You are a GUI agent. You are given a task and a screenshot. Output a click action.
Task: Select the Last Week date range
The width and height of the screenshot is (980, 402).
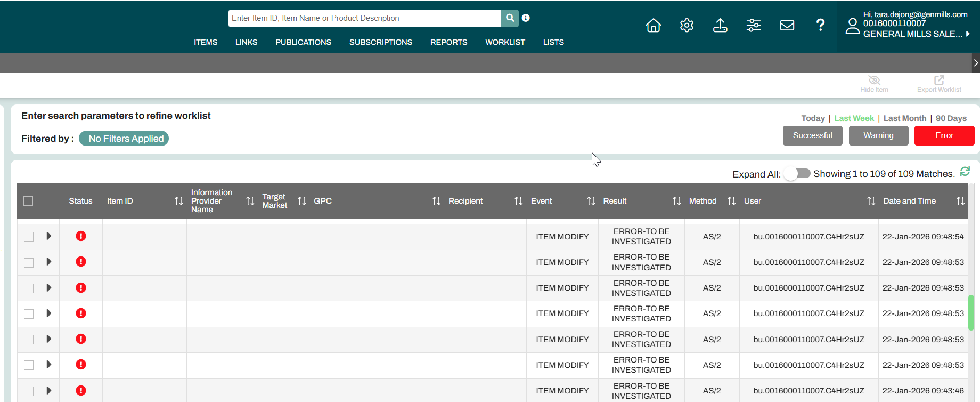[854, 118]
